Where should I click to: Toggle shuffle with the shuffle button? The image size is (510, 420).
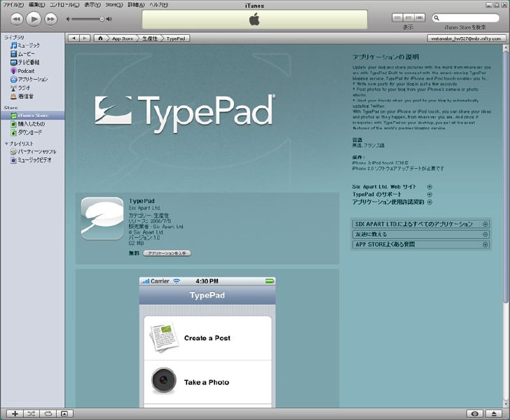coord(32,414)
